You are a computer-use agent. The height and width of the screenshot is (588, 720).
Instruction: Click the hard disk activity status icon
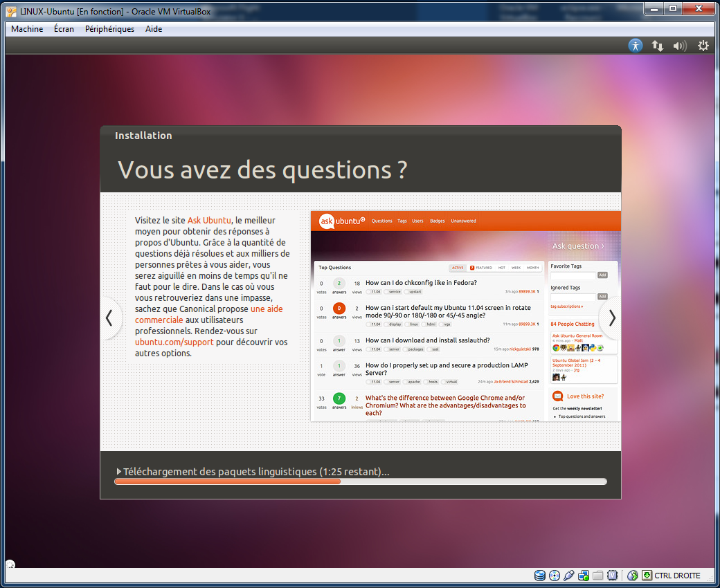click(x=540, y=575)
